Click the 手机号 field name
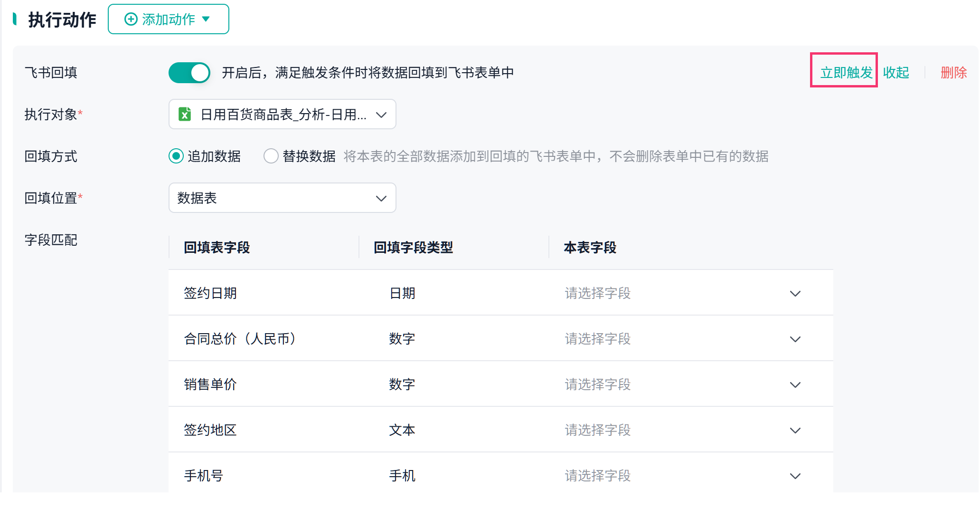Viewport: 980px width, 509px height. tap(204, 476)
